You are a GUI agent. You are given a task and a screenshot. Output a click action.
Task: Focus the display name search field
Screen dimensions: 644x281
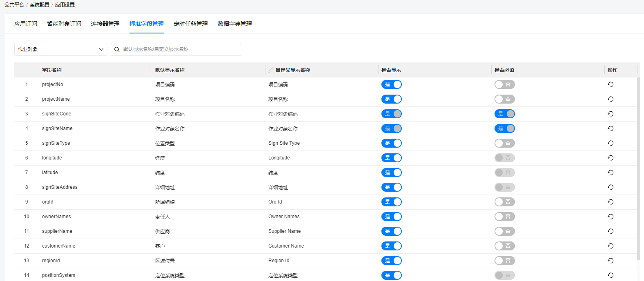click(180, 49)
